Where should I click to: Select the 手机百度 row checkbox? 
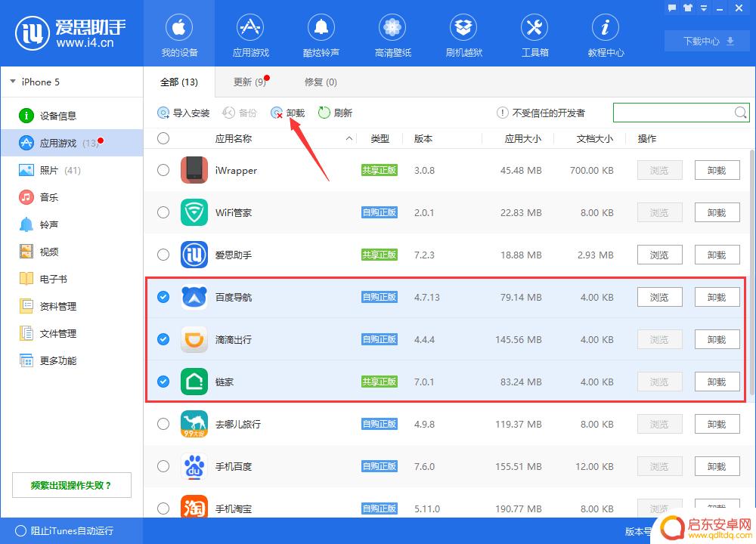coord(163,466)
